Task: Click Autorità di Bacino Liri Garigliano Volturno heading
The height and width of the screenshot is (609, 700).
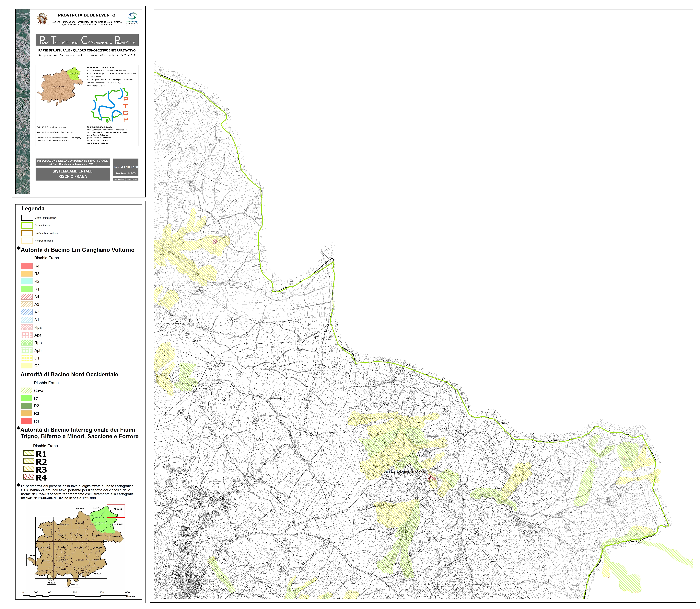Action: pyautogui.click(x=77, y=250)
